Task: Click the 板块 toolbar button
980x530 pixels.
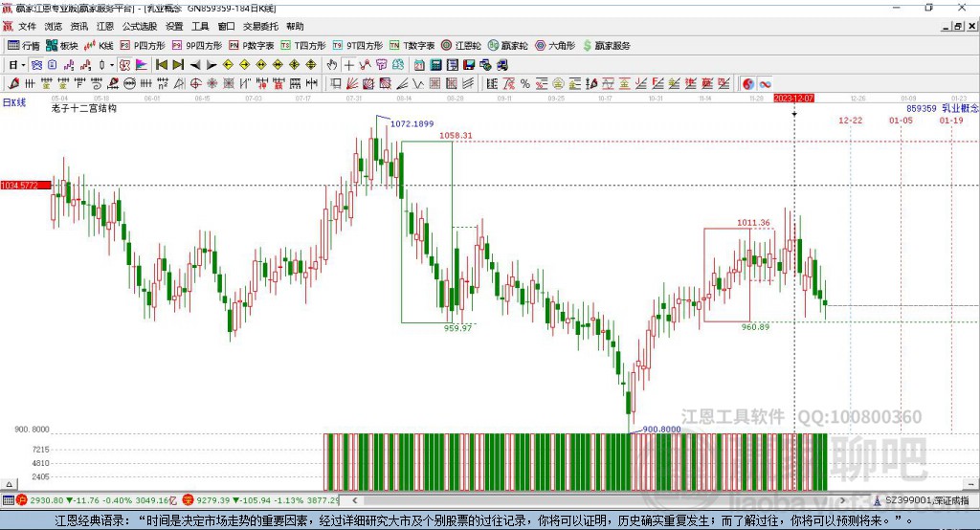Action: pos(62,46)
